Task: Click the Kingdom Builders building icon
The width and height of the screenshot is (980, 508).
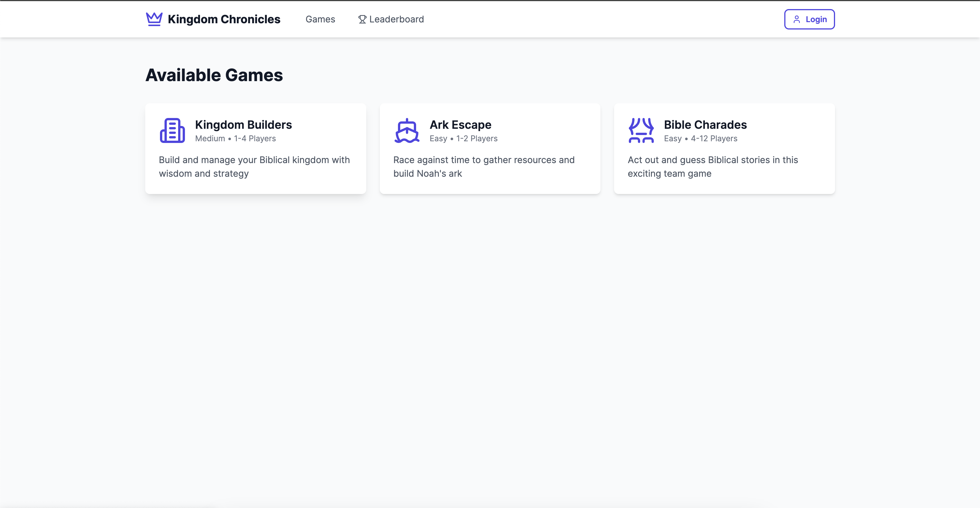Action: pos(172,130)
